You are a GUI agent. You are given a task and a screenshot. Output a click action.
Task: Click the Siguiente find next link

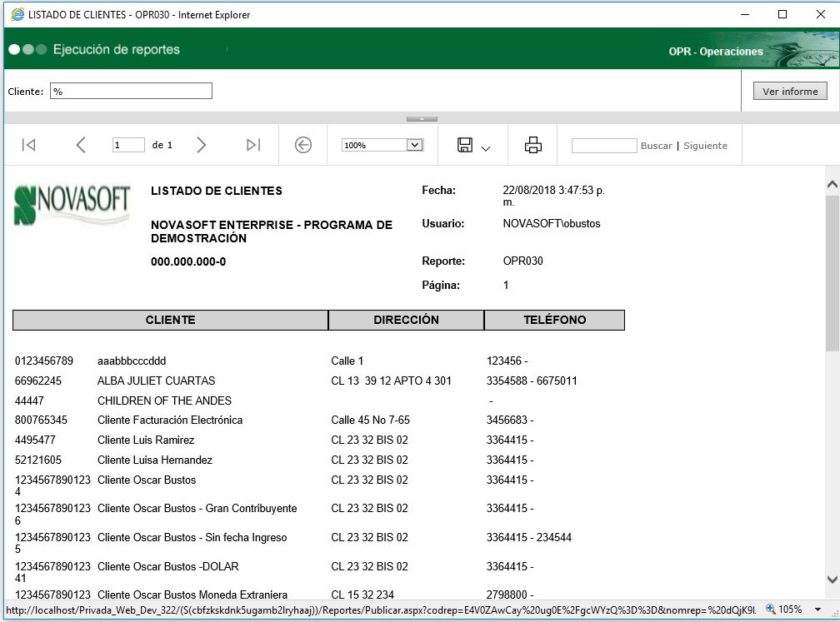705,146
